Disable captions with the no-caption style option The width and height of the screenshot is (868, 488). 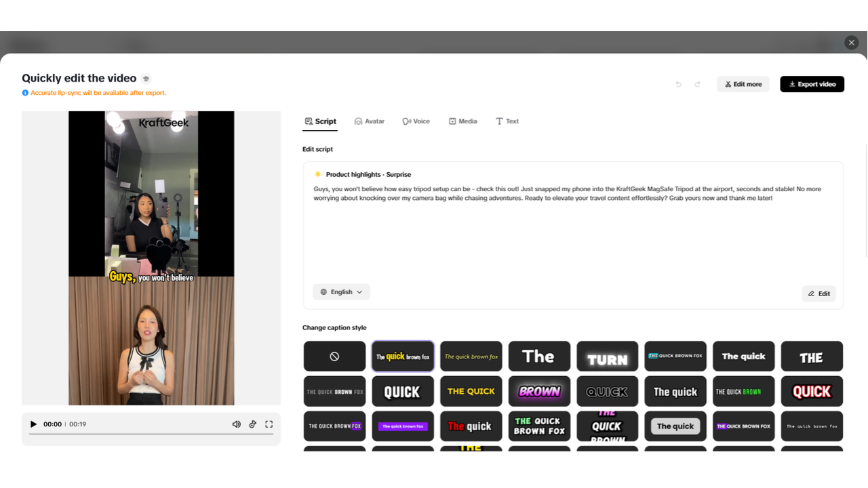334,356
